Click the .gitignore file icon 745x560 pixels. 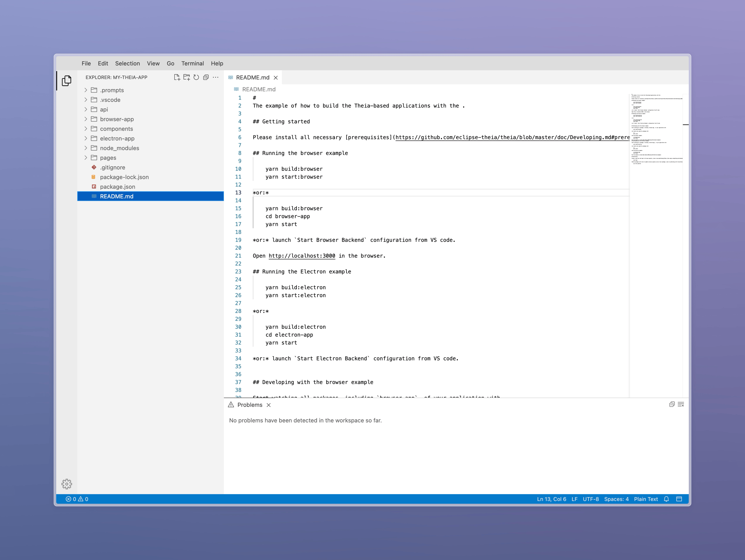point(94,167)
